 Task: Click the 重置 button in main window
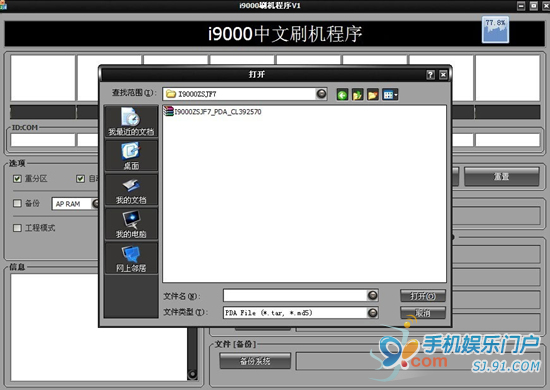[x=502, y=176]
